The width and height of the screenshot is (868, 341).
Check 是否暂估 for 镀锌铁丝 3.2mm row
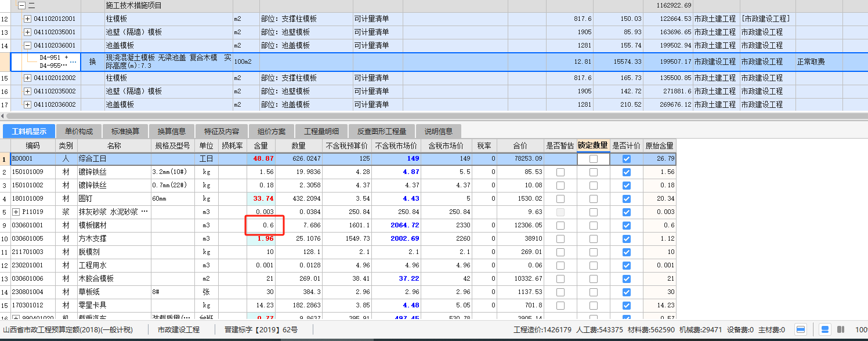560,172
